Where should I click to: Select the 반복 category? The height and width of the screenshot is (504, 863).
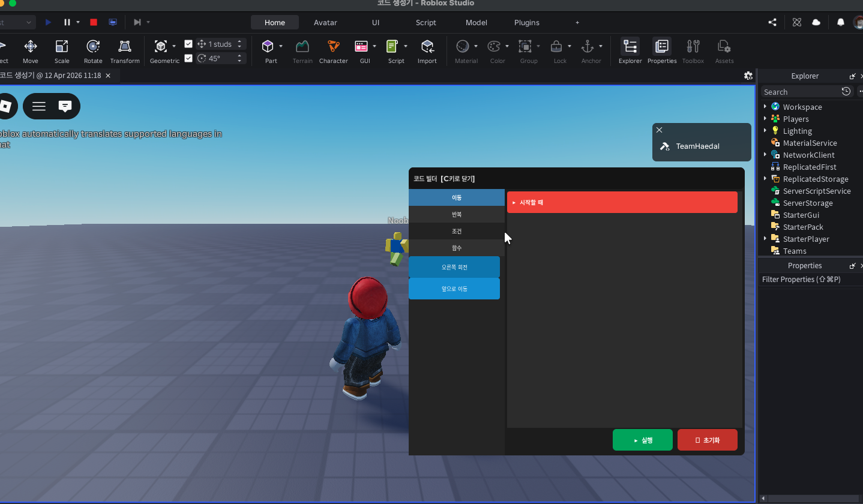click(x=457, y=214)
